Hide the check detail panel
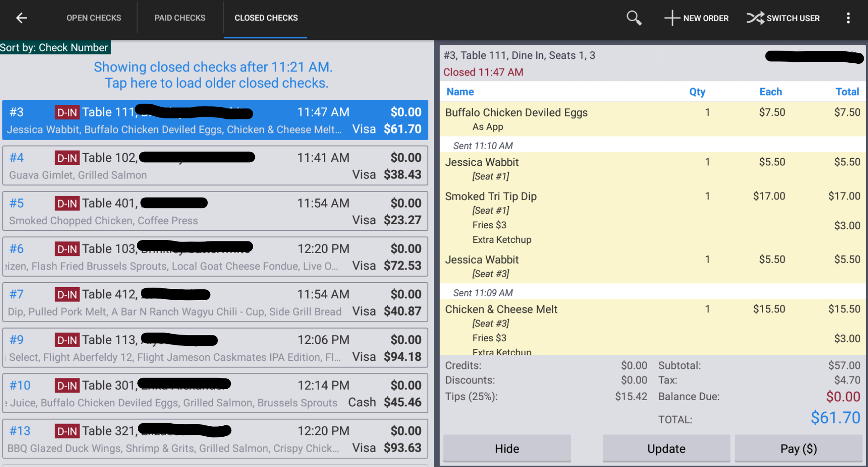The width and height of the screenshot is (868, 467). click(507, 448)
